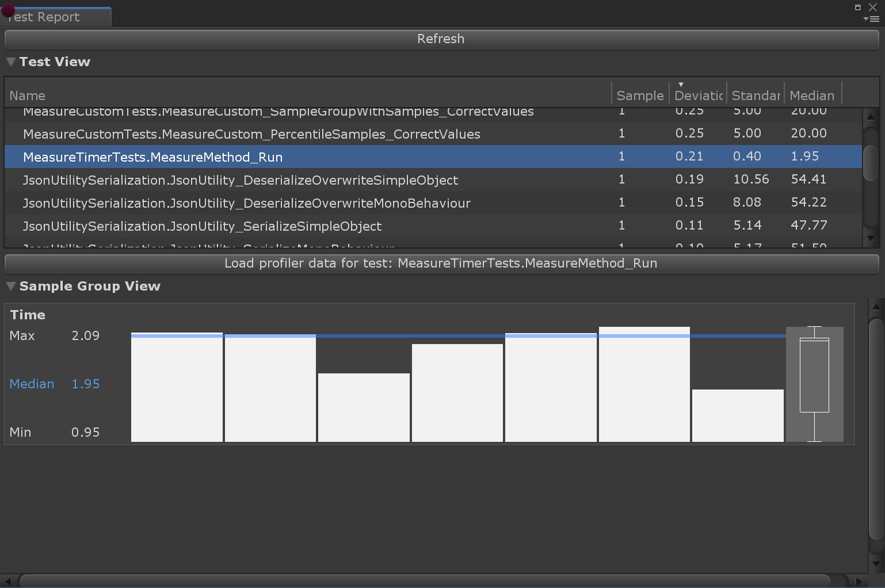Image resolution: width=885 pixels, height=588 pixels.
Task: Click the Median label in Time group
Action: click(32, 384)
